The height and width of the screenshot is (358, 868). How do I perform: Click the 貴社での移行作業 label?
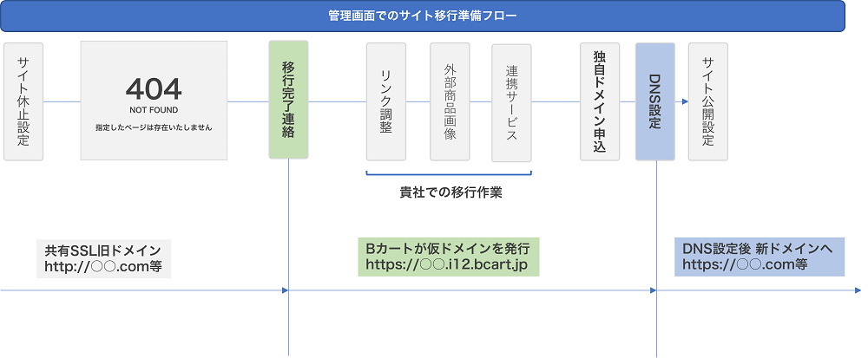click(450, 194)
